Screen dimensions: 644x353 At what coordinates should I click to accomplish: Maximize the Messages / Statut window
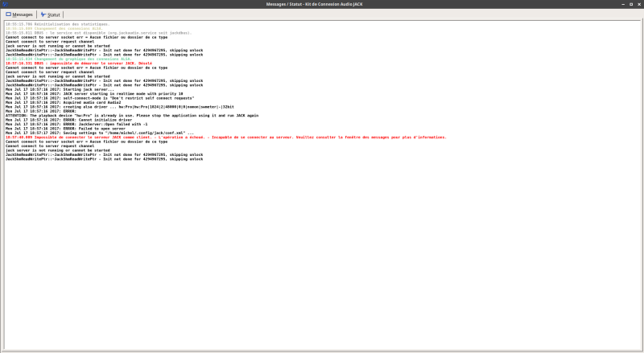click(x=631, y=4)
